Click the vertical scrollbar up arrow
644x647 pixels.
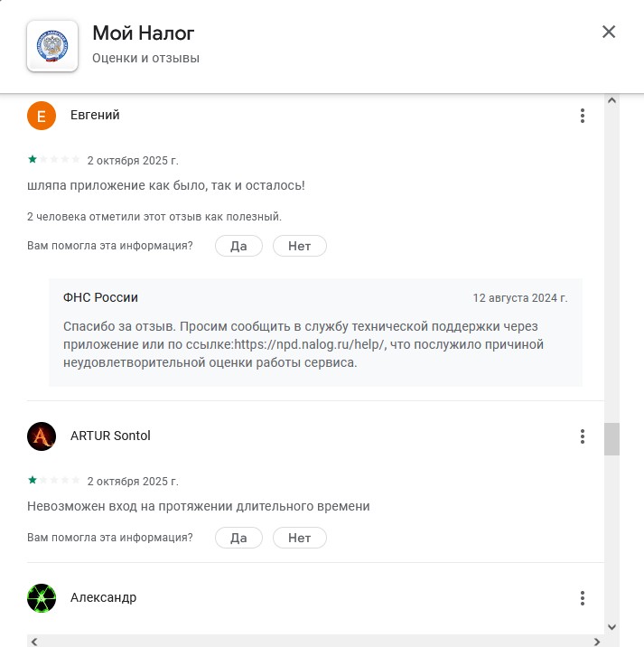[x=611, y=100]
